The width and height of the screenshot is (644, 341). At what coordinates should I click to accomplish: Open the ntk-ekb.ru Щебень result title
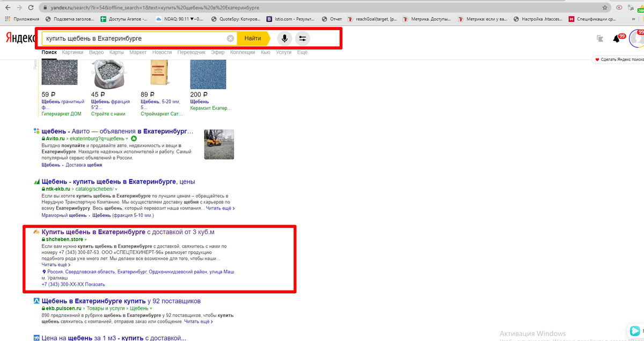click(x=118, y=182)
